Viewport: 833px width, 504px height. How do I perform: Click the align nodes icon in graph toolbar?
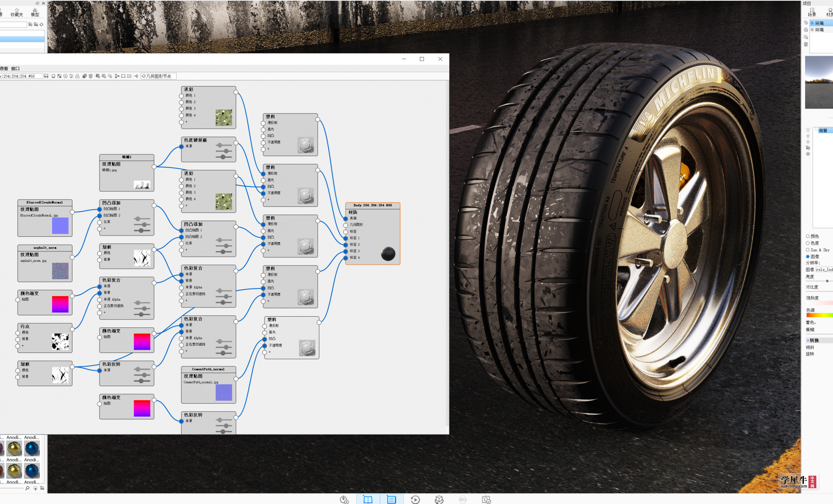(x=117, y=76)
